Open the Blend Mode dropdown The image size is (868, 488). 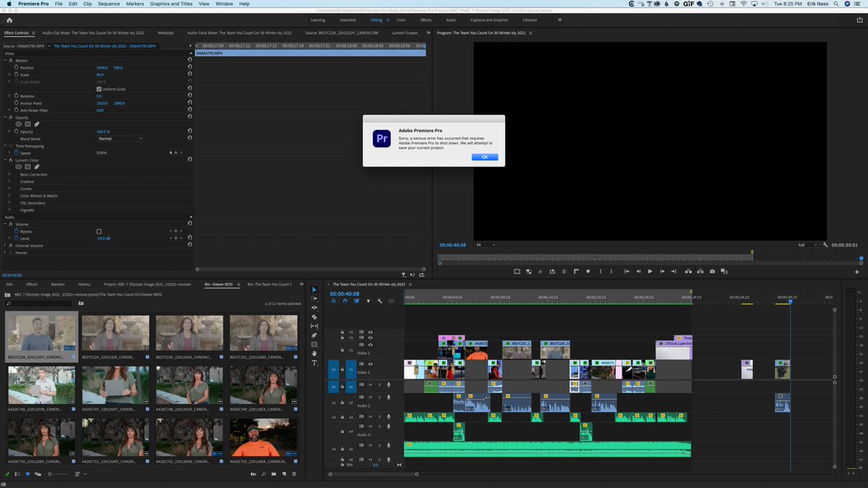(120, 139)
